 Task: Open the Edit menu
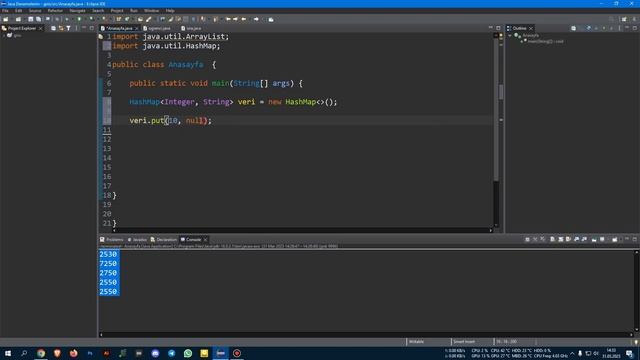point(19,11)
